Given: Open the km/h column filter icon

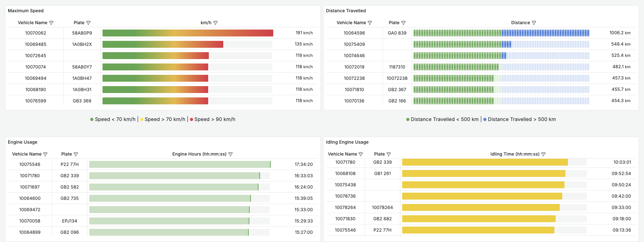Looking at the screenshot, I should coord(215,23).
